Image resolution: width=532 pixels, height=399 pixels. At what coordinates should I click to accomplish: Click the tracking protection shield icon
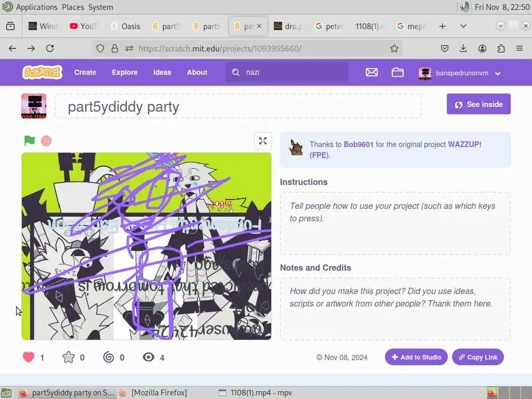pyautogui.click(x=100, y=48)
